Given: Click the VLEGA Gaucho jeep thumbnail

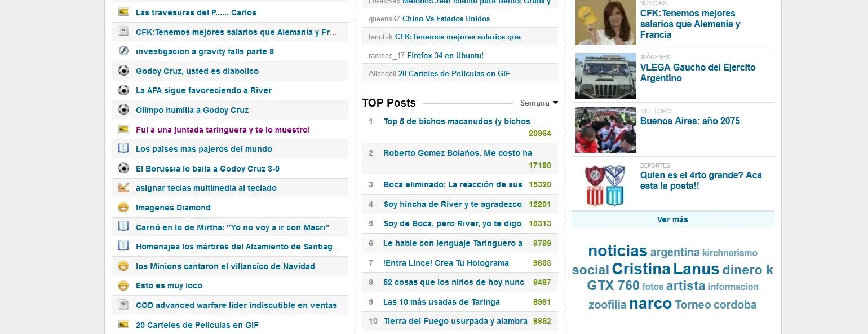Looking at the screenshot, I should pyautogui.click(x=606, y=76).
